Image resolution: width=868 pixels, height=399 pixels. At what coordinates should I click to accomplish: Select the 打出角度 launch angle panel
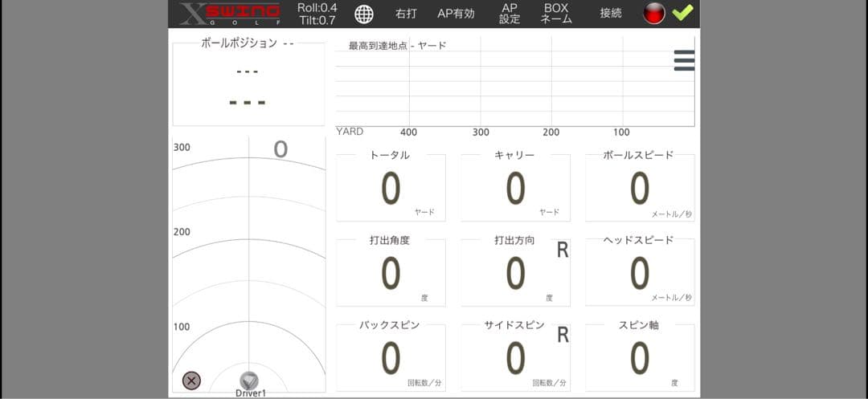click(391, 271)
